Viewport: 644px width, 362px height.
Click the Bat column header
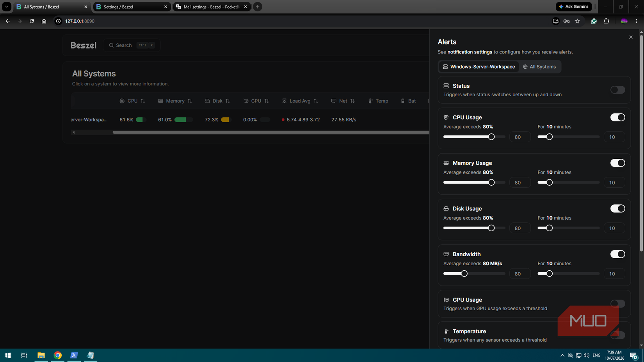[408, 101]
